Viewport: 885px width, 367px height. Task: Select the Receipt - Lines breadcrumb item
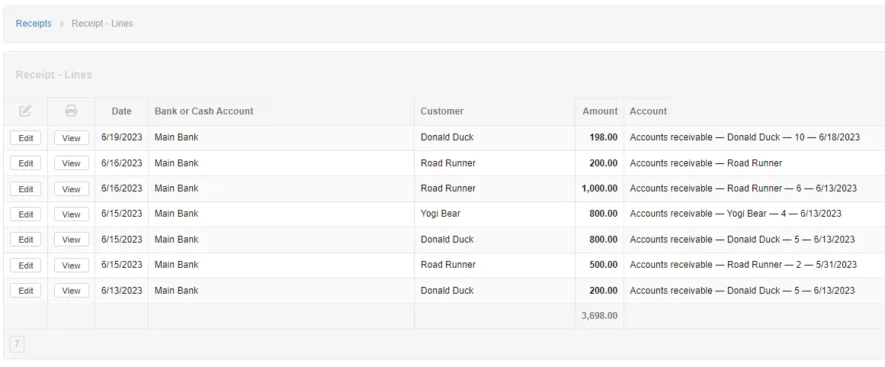pos(102,24)
